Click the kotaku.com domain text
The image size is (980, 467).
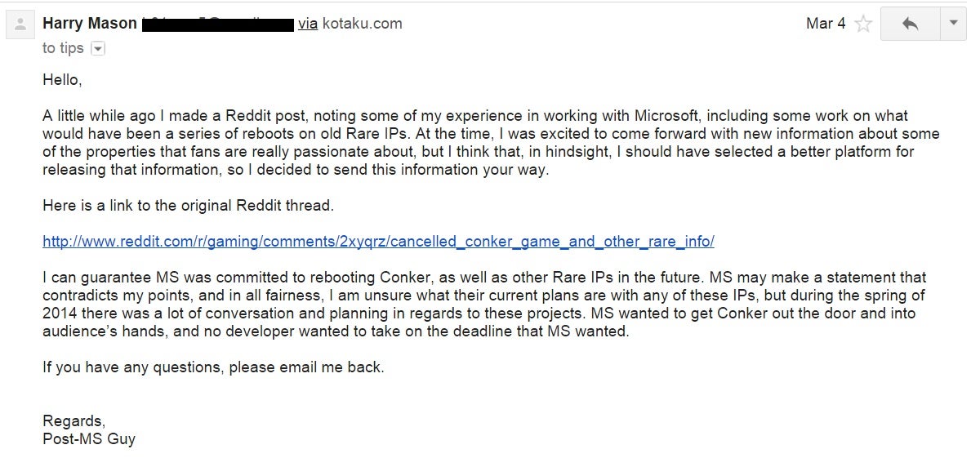click(362, 24)
